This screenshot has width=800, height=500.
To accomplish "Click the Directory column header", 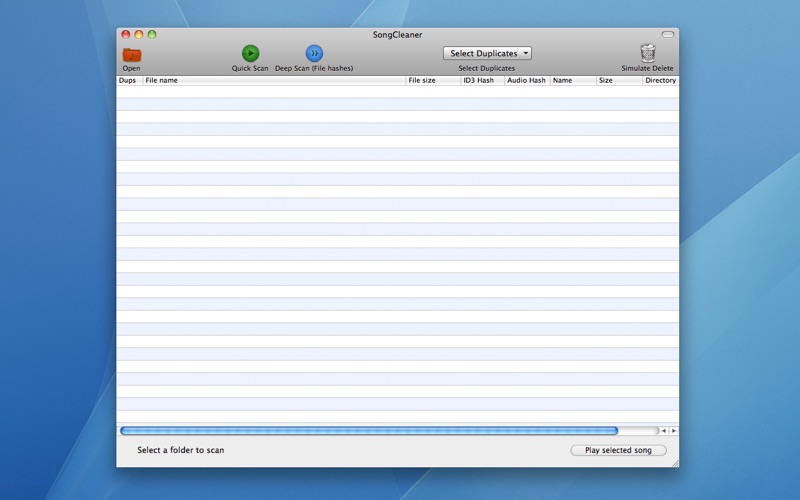I will point(661,80).
